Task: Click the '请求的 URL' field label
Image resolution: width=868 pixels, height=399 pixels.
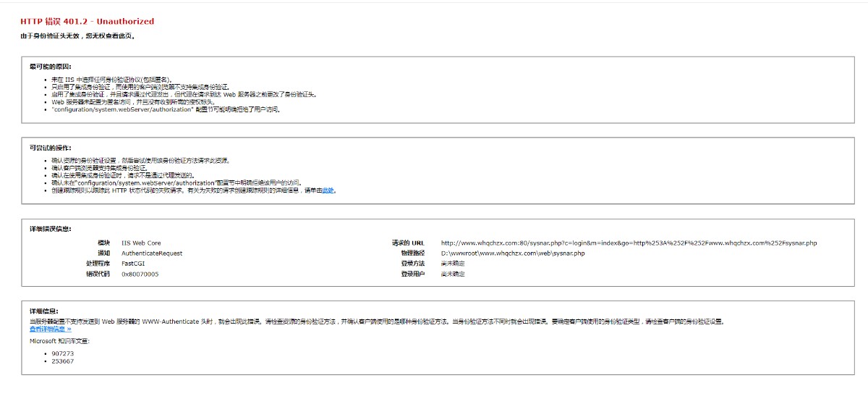Action: coord(408,243)
